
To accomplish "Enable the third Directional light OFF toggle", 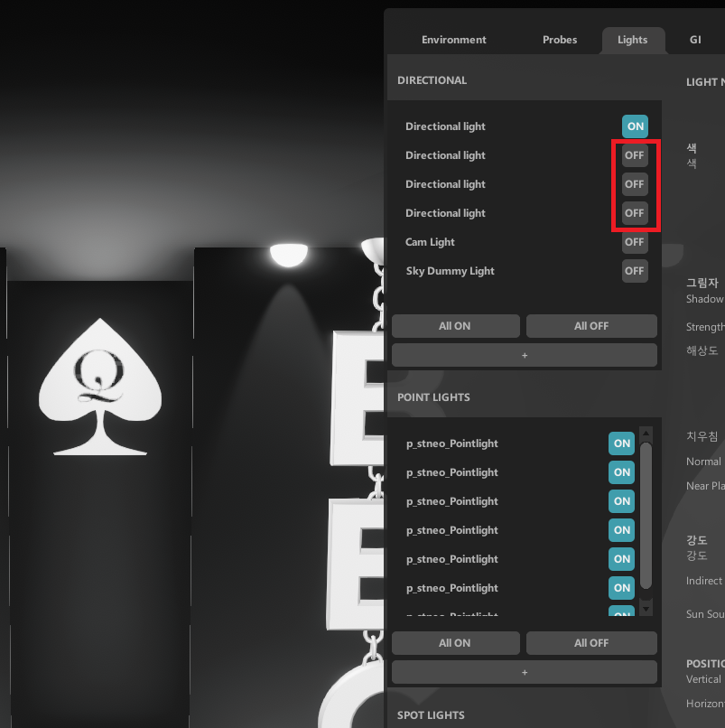I will tap(635, 184).
